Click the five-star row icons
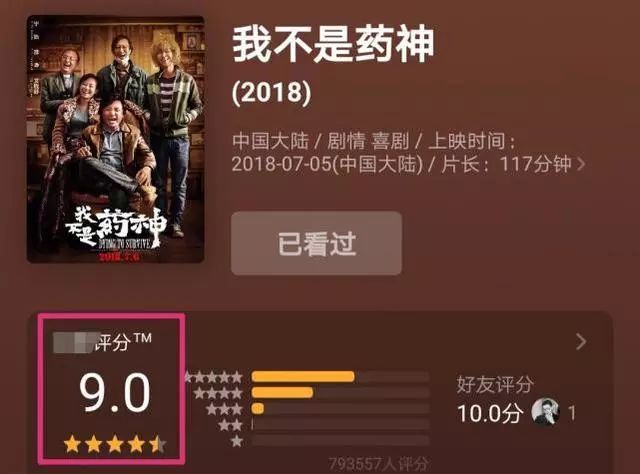 [214, 377]
